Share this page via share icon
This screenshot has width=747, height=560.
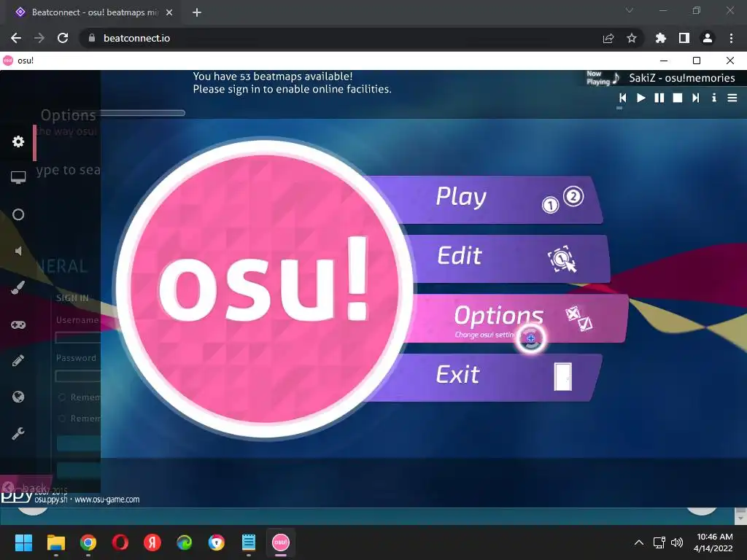click(x=608, y=38)
